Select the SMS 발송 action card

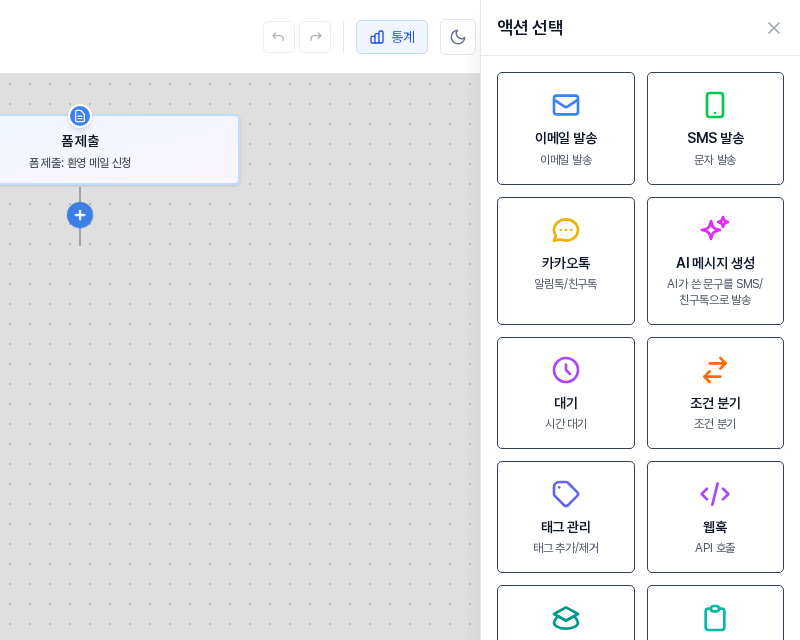(715, 128)
